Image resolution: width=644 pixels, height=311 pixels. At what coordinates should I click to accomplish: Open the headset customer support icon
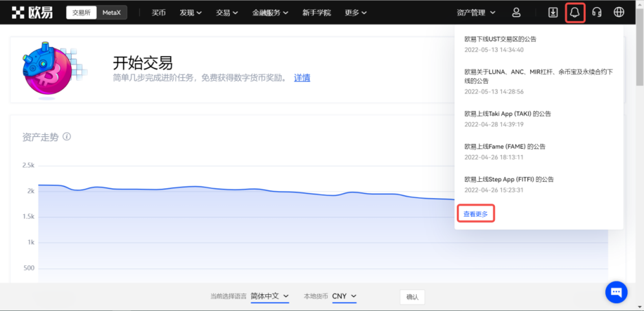597,12
